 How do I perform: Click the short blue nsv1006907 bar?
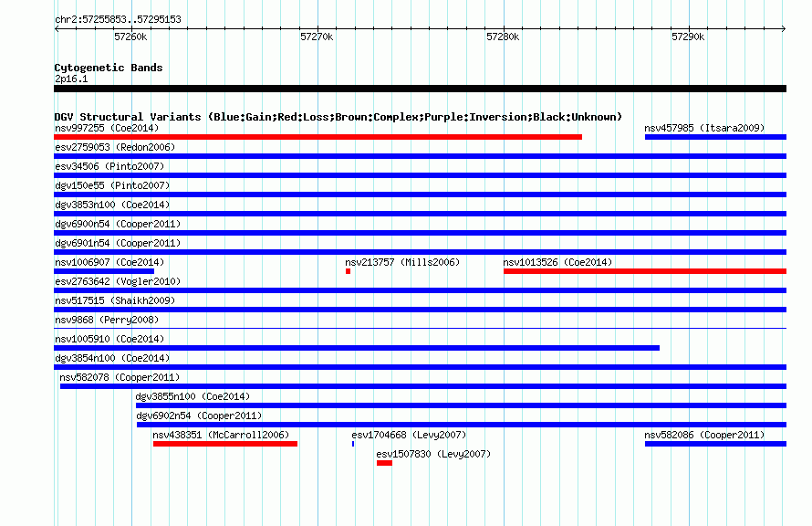104,271
